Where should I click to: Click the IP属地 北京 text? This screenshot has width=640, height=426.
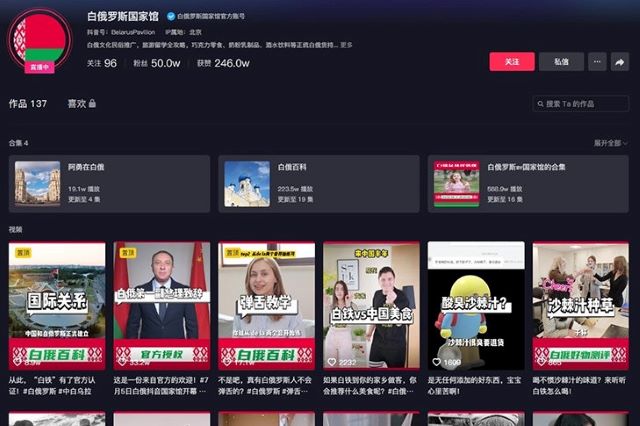pos(183,32)
